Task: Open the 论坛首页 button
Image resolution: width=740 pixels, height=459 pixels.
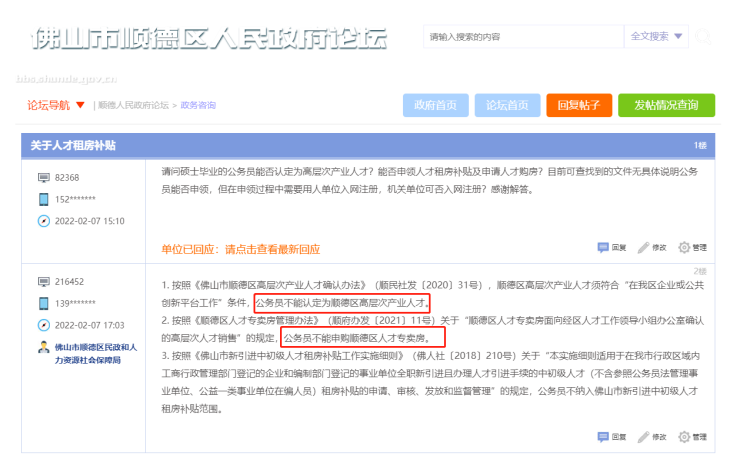Action: pos(507,105)
